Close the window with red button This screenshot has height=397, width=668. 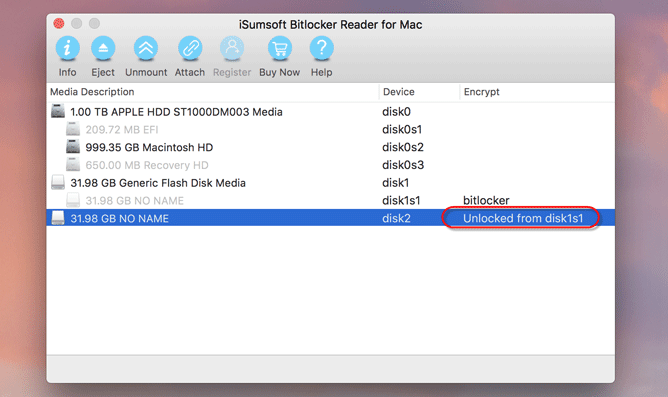59,23
